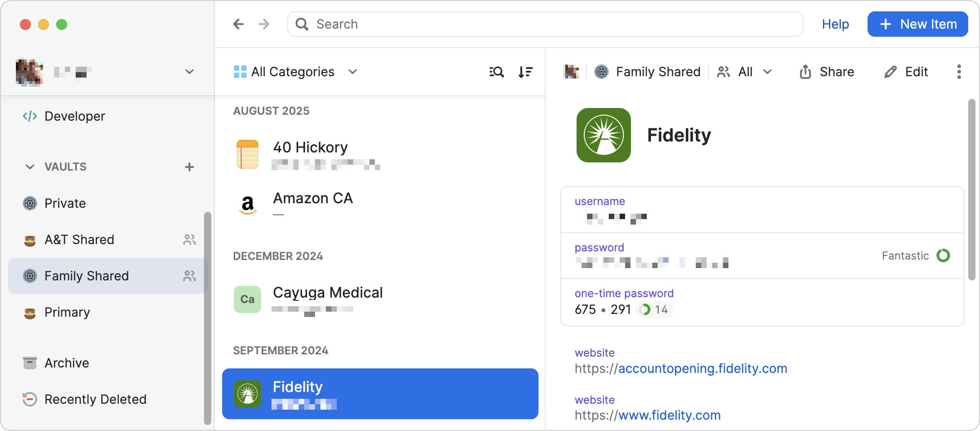980x431 pixels.
Task: Click the one-time password countdown timer
Action: click(x=654, y=310)
